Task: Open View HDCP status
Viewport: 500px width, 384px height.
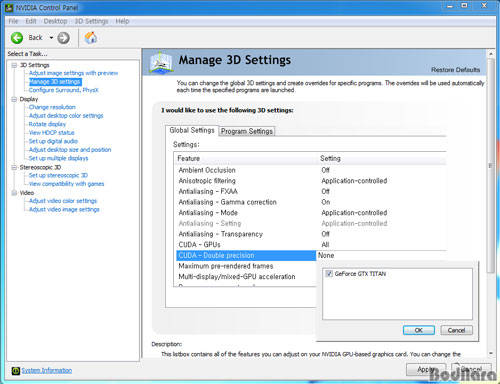Action: click(51, 133)
